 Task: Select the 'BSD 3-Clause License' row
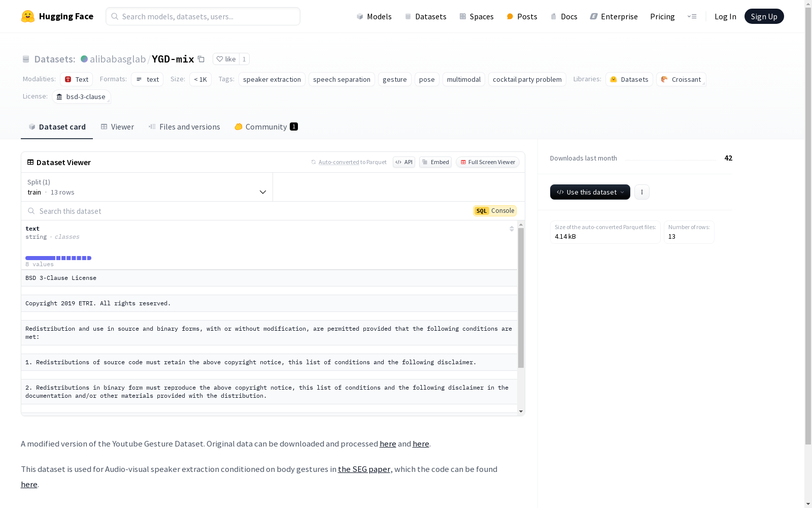pos(269,278)
